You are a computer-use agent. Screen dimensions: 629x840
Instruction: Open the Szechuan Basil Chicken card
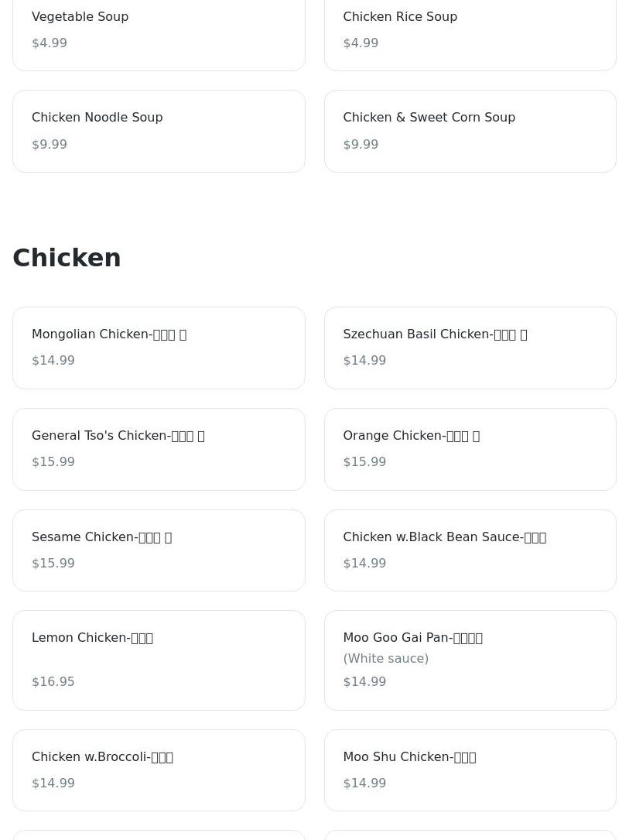tap(470, 348)
